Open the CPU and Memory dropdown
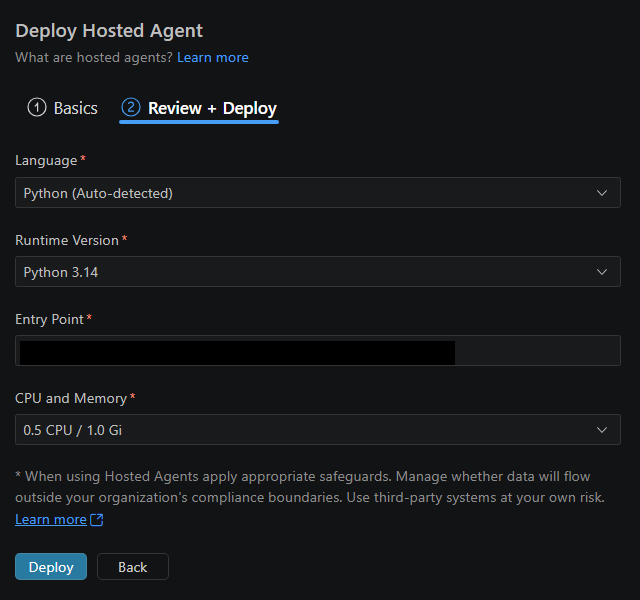Screen dimensions: 640x600 click(318, 430)
